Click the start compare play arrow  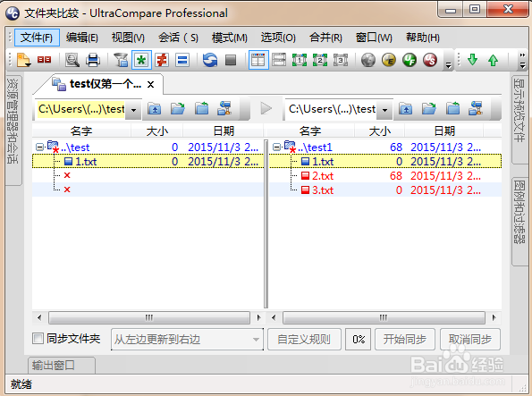pos(266,108)
